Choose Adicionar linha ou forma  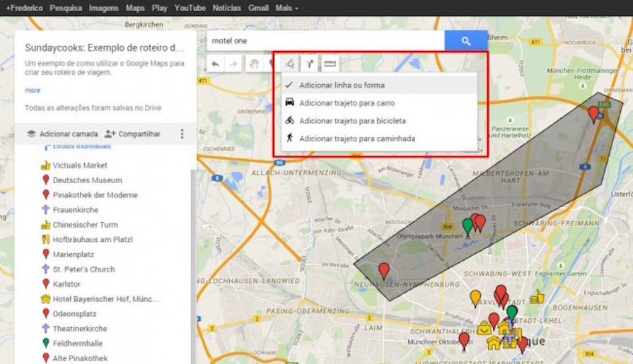[x=379, y=85]
